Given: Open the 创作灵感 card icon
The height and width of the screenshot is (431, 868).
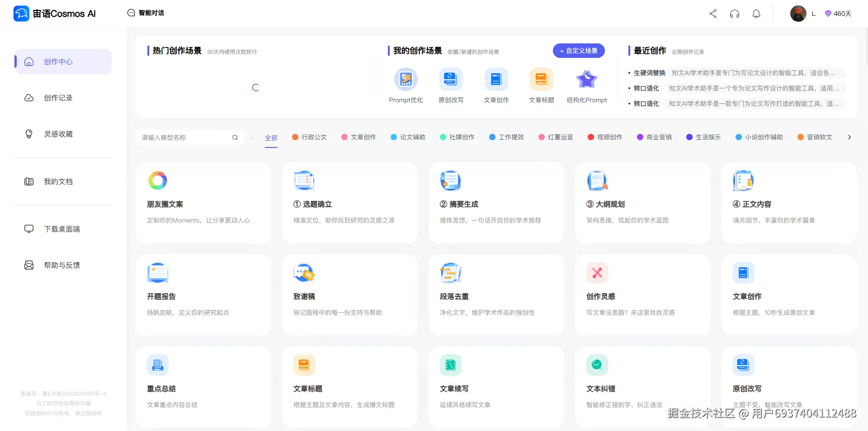Looking at the screenshot, I should (x=597, y=273).
